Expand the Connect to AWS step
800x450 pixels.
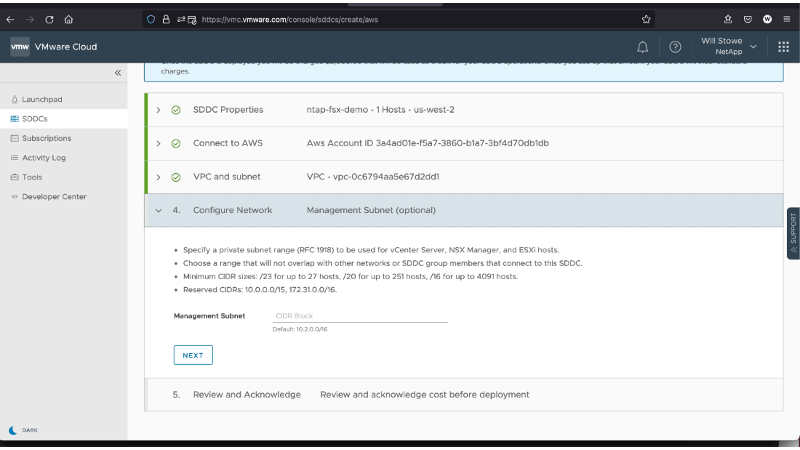click(159, 143)
